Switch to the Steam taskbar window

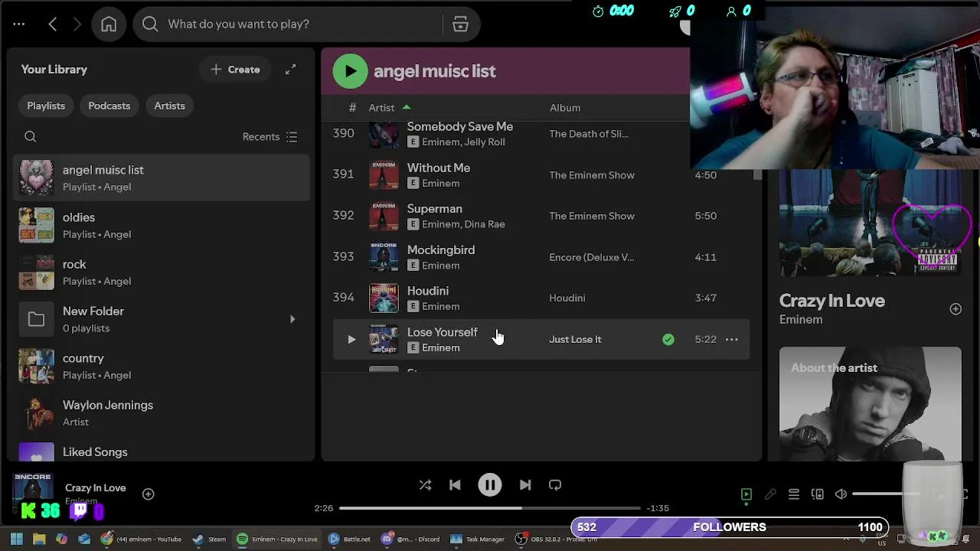click(208, 539)
